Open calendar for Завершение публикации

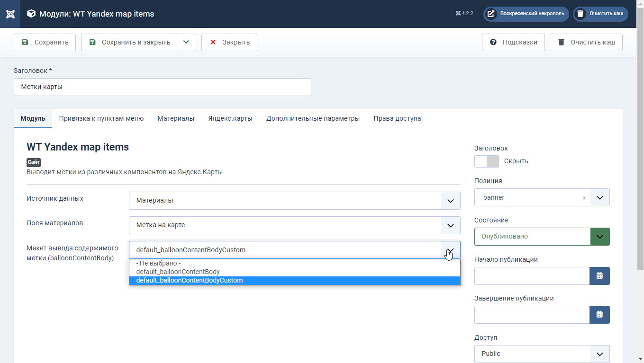pos(599,315)
